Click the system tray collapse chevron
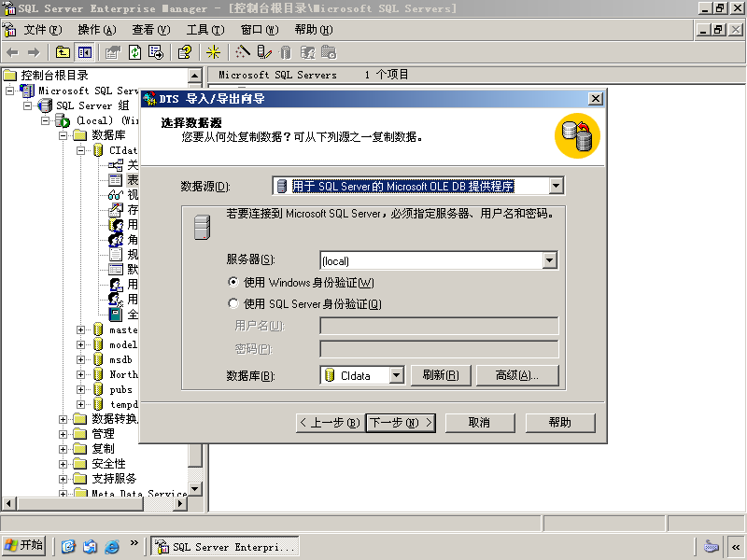The width and height of the screenshot is (747, 560). click(736, 546)
